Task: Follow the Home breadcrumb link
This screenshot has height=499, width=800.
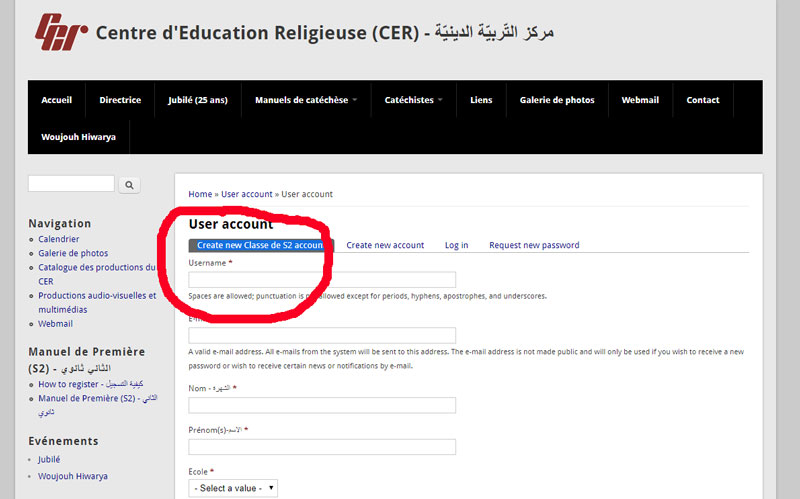Action: [x=200, y=194]
